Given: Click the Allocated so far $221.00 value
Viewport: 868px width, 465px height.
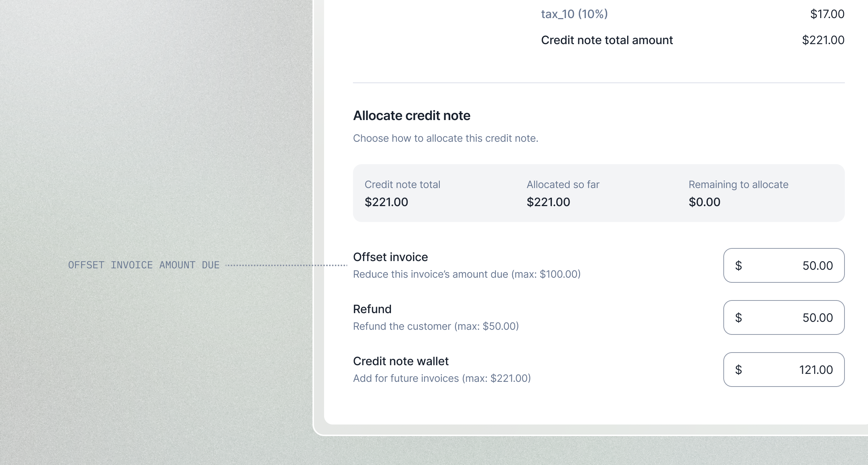Looking at the screenshot, I should point(548,202).
